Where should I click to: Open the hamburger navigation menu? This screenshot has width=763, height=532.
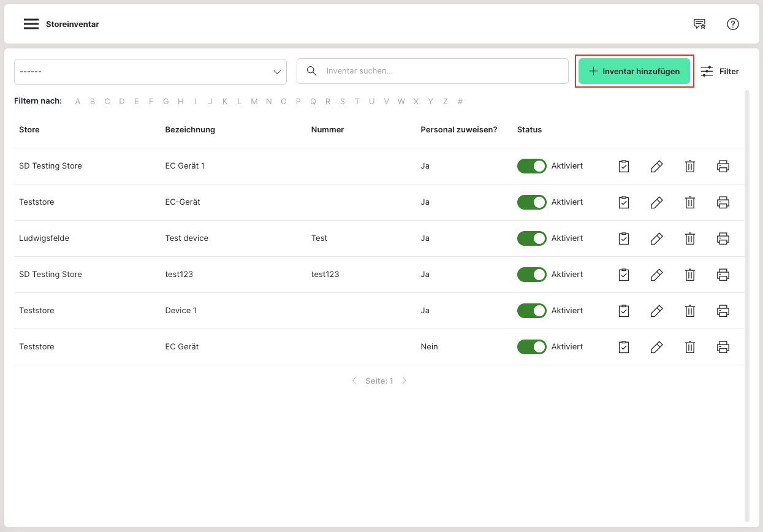click(x=31, y=24)
